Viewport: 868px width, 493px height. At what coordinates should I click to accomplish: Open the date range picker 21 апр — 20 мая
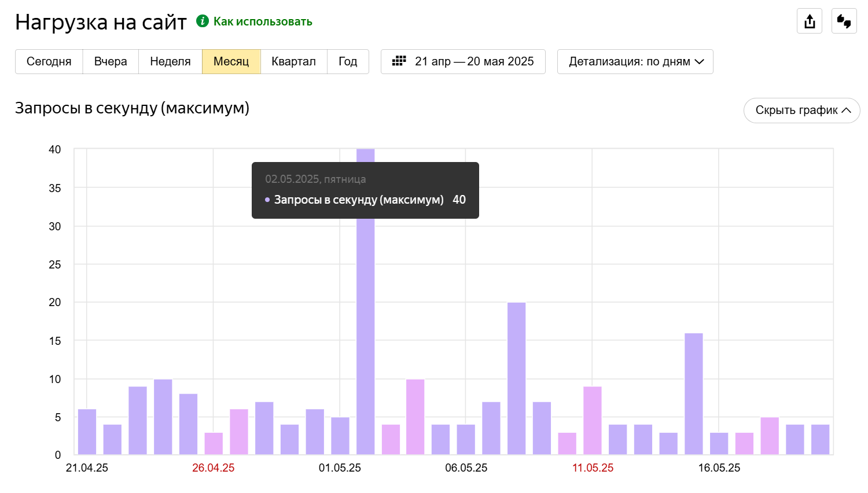coord(463,61)
